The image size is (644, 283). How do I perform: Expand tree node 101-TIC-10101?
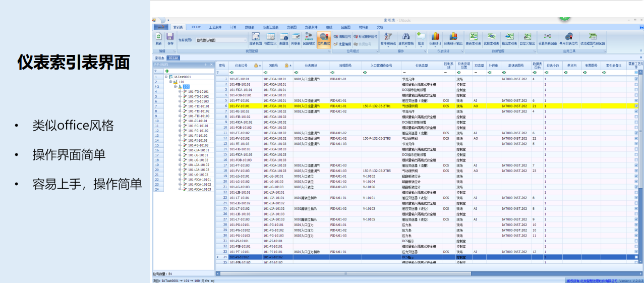pos(180,106)
